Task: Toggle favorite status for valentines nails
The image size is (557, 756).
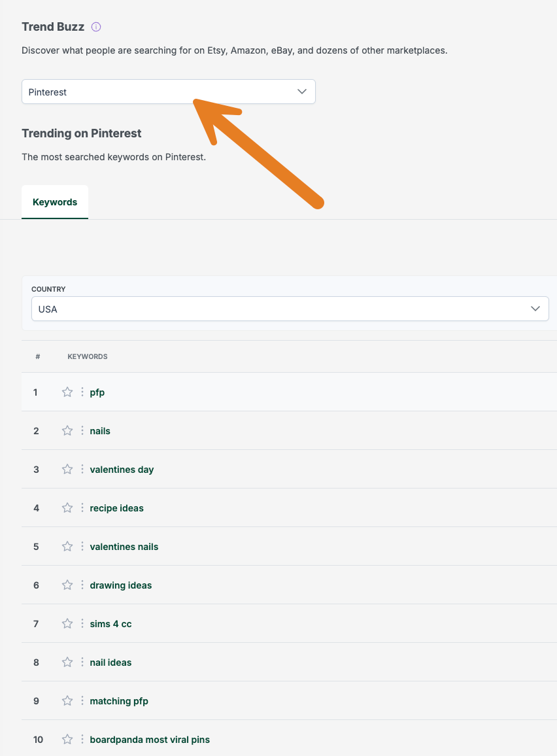Action: click(67, 546)
